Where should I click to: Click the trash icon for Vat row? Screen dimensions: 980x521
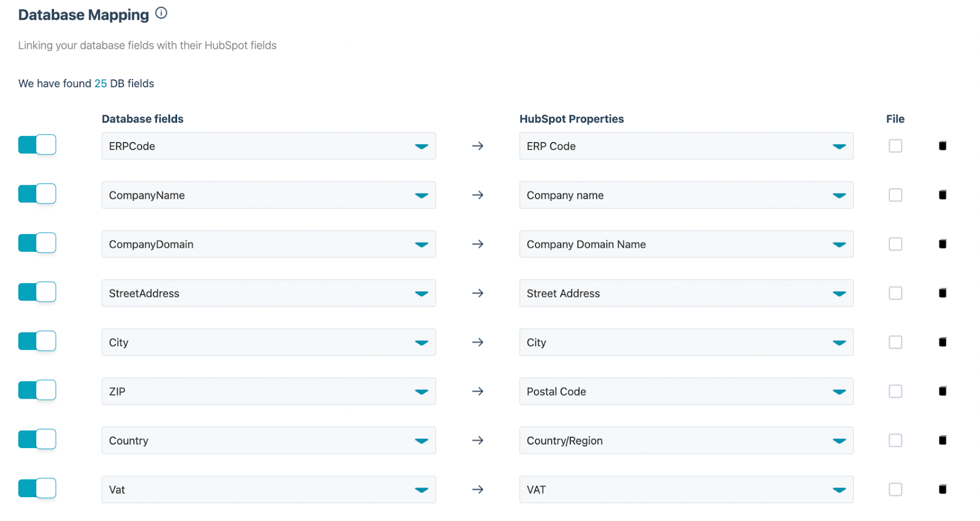(943, 489)
